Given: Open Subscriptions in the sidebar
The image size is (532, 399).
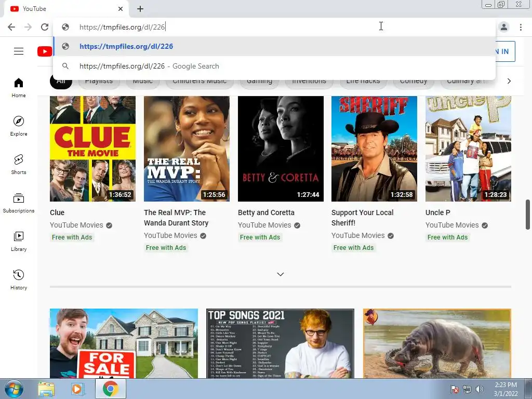Looking at the screenshot, I should pyautogui.click(x=19, y=203).
